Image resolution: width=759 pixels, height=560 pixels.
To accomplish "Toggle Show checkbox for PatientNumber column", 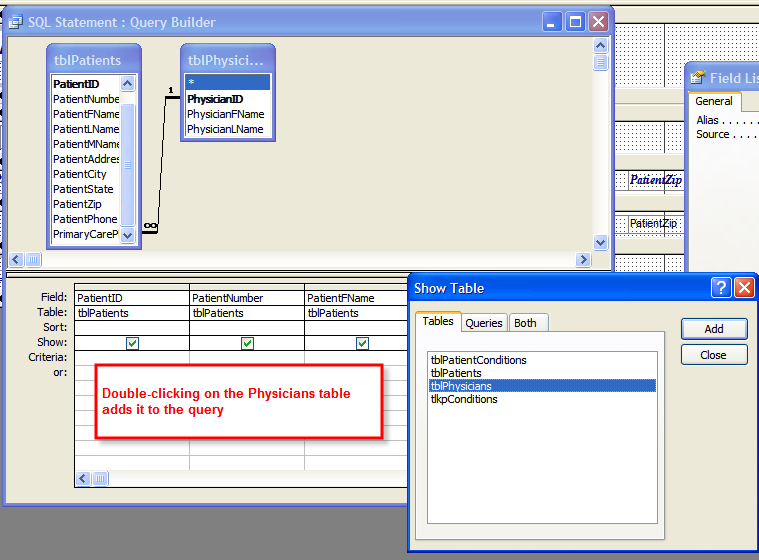I will [247, 343].
